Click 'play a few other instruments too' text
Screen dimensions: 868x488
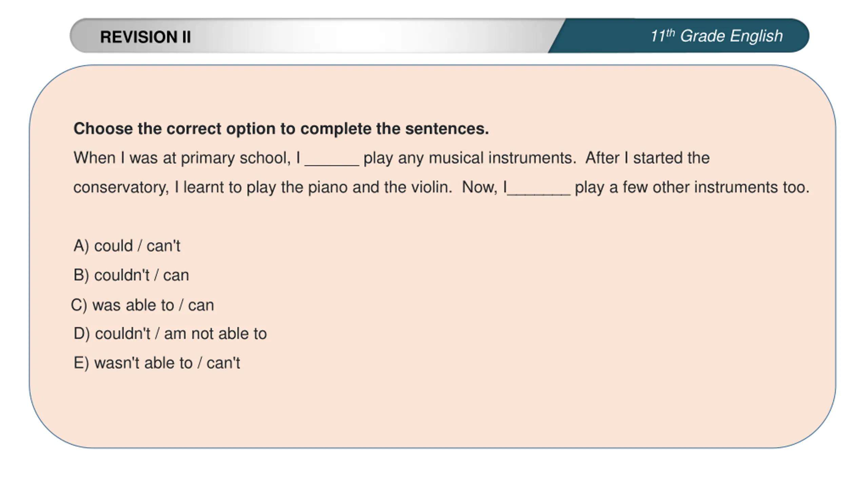[x=692, y=187]
